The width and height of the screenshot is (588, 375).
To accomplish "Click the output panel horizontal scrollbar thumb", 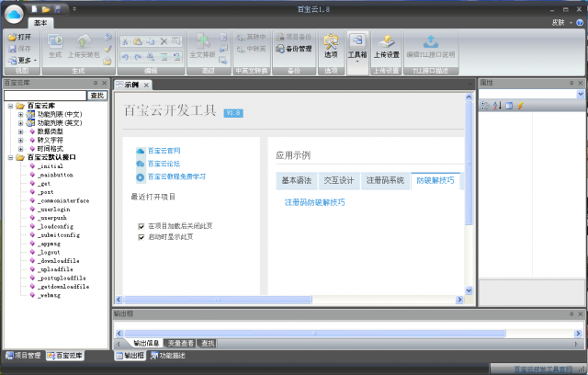I will [314, 333].
